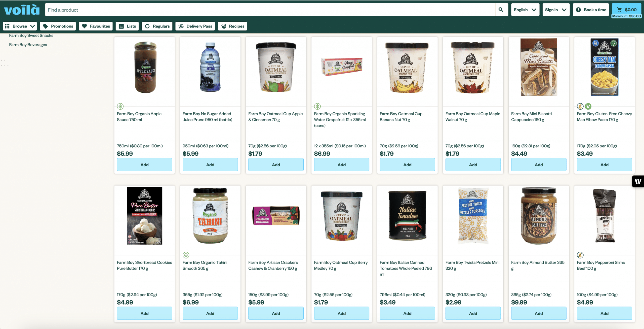Go to the Recipes section
Image resolution: width=644 pixels, height=329 pixels.
tap(232, 26)
